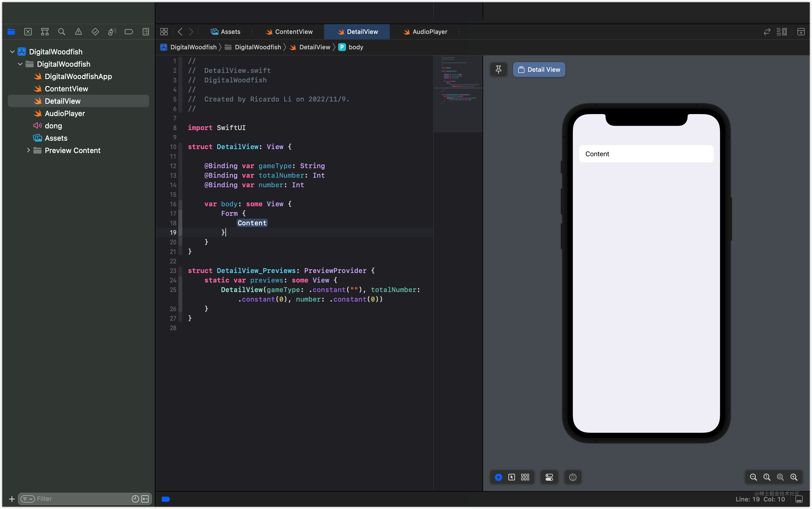Open device settings for canvas preview

click(549, 477)
